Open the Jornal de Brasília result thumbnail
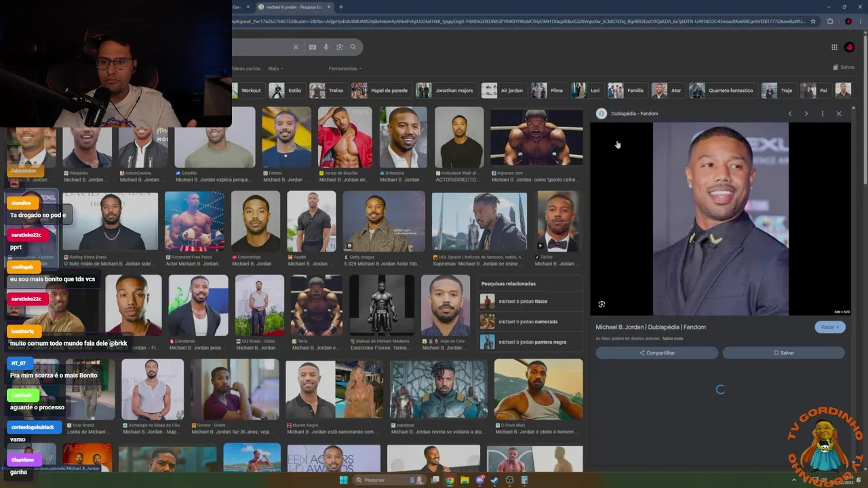Screen dimensions: 868x488 click(x=344, y=137)
